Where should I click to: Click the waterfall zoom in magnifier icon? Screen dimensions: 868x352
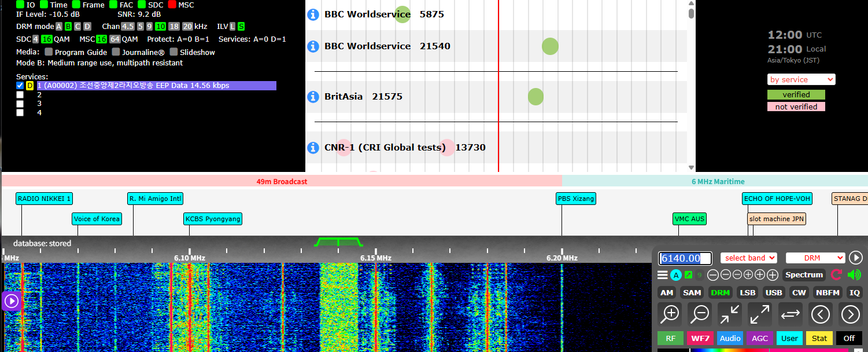coord(670,314)
